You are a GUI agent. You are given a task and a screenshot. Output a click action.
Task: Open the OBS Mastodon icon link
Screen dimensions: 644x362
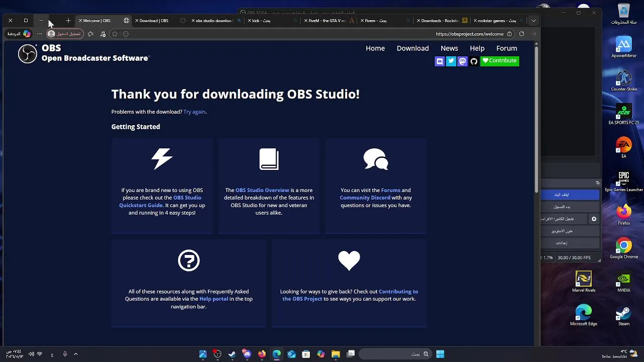point(462,61)
